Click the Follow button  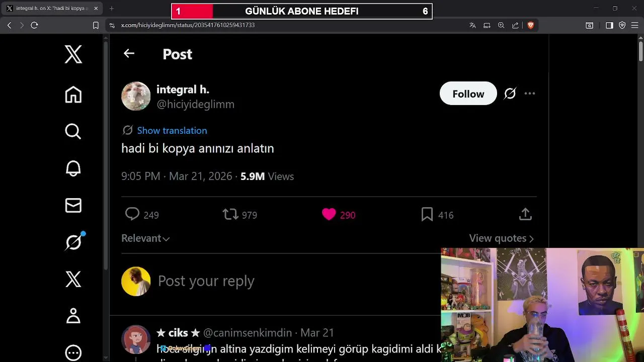pos(468,94)
